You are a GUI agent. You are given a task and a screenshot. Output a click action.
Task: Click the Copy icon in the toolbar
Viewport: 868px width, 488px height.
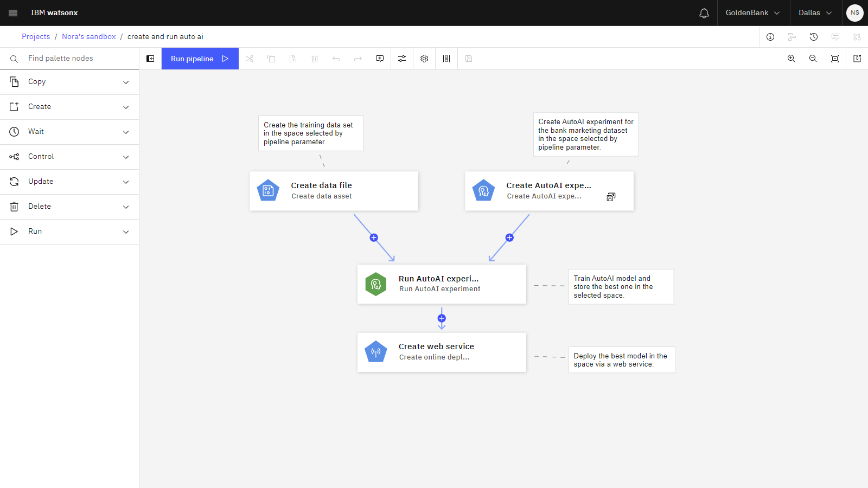point(271,59)
